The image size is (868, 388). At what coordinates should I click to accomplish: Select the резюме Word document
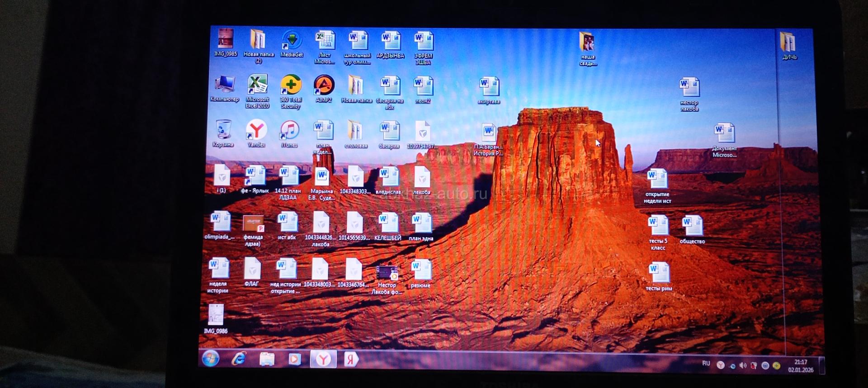tap(421, 271)
